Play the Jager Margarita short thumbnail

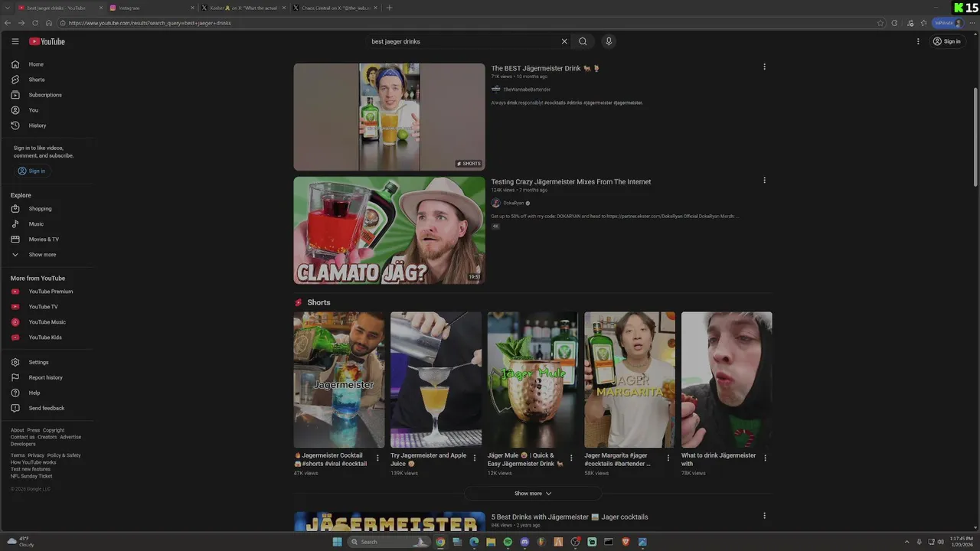click(629, 380)
